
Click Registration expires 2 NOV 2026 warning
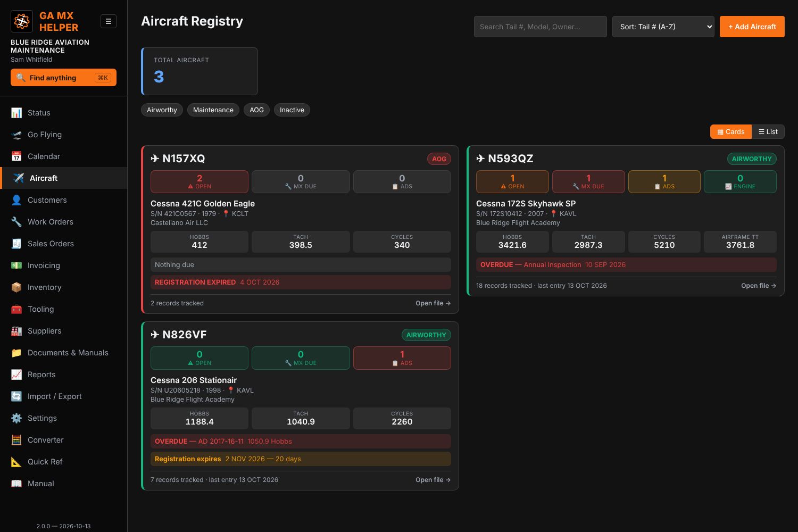point(301,459)
